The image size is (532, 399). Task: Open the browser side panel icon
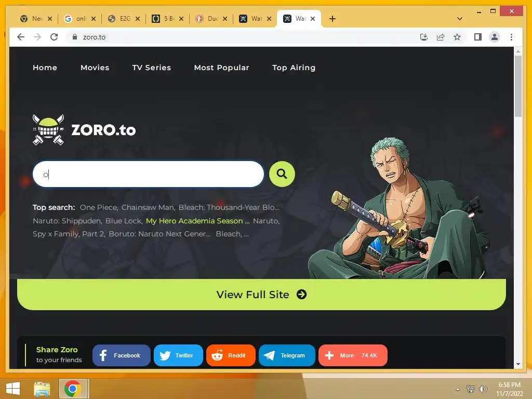pyautogui.click(x=478, y=37)
